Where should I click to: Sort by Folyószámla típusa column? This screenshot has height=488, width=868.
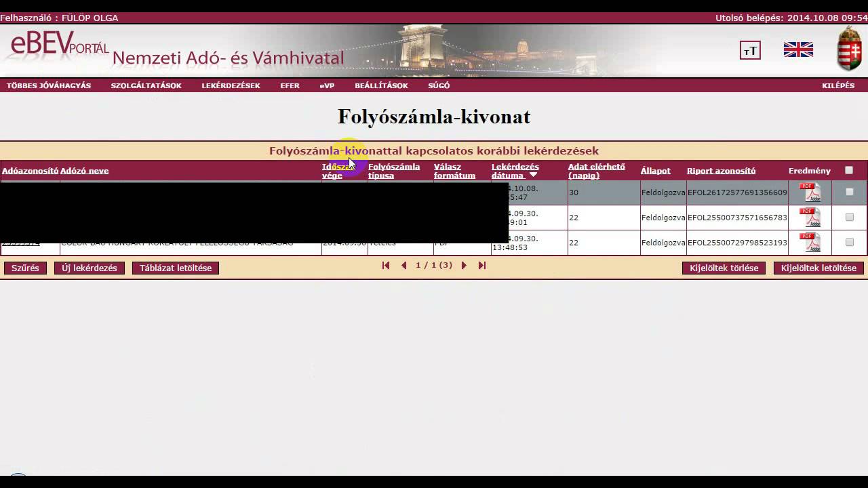[394, 171]
